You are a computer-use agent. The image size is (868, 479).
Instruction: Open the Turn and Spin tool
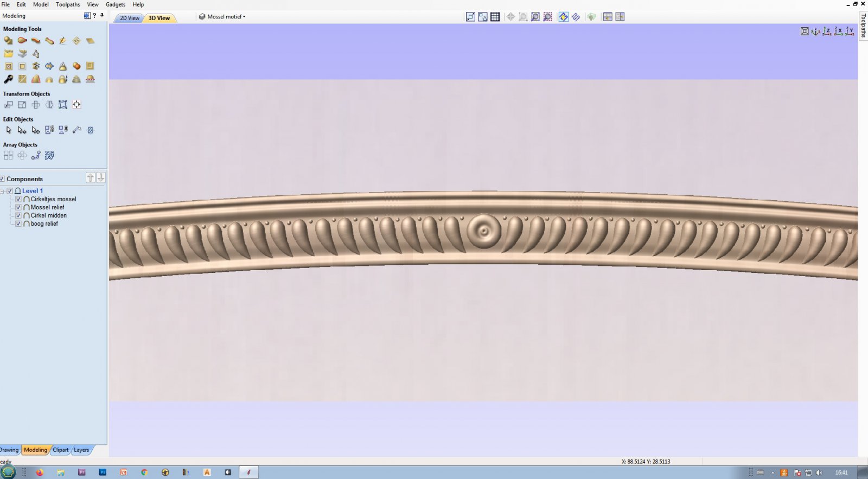click(x=49, y=41)
